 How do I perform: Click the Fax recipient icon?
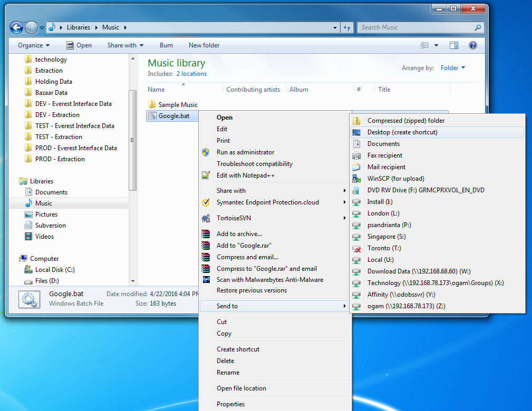pos(356,155)
